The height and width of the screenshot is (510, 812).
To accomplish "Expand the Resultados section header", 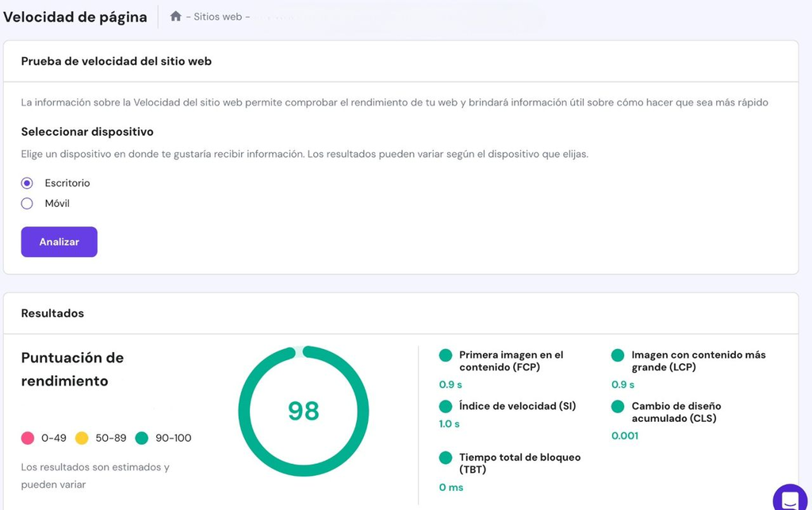I will pos(52,313).
